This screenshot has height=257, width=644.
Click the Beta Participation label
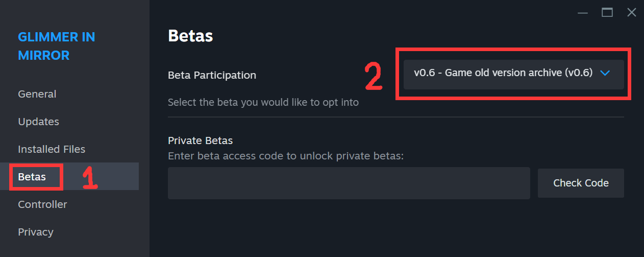(212, 75)
